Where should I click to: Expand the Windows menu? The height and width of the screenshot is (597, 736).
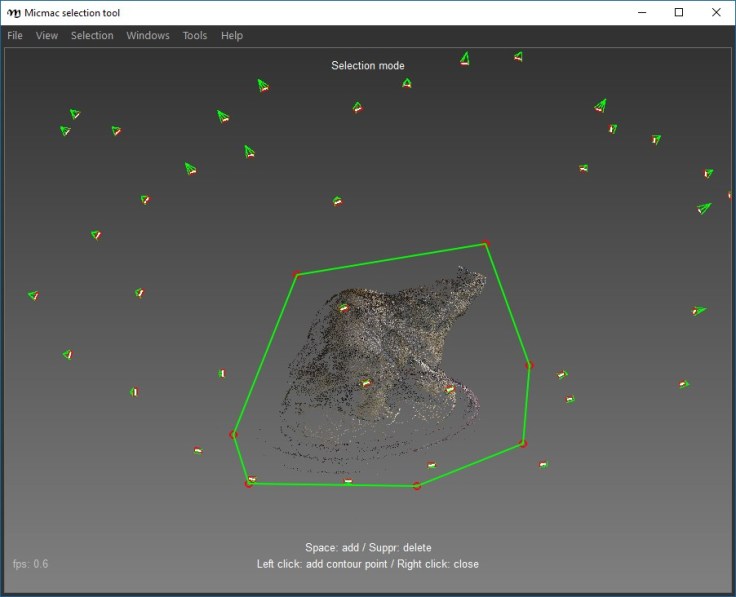(x=148, y=36)
